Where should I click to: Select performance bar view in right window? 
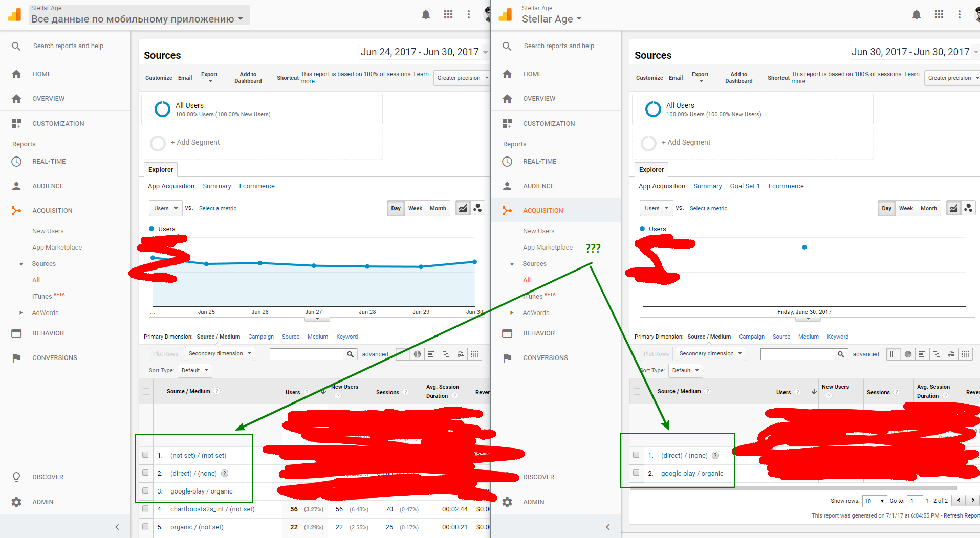922,354
